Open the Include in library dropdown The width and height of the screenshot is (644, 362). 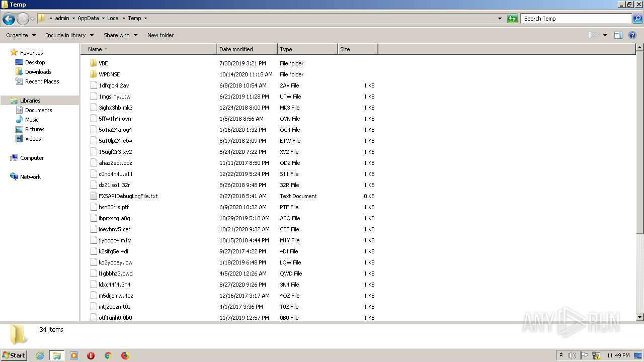69,35
